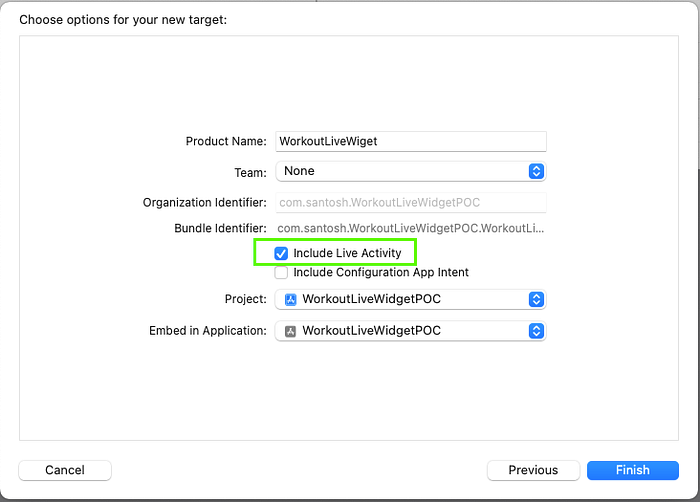The width and height of the screenshot is (700, 502).
Task: Click the app icon in Embed in Application dropdown
Action: pos(291,331)
